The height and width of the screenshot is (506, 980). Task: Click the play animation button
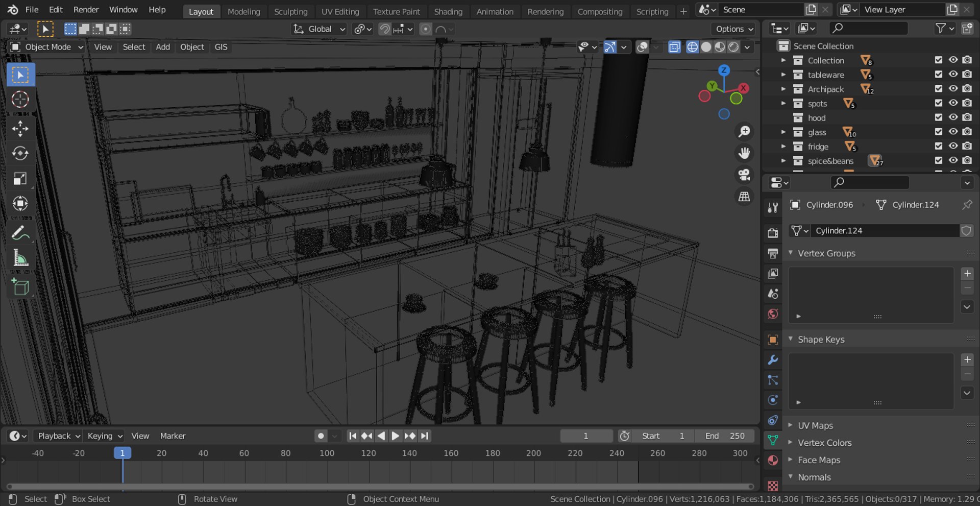click(x=395, y=436)
